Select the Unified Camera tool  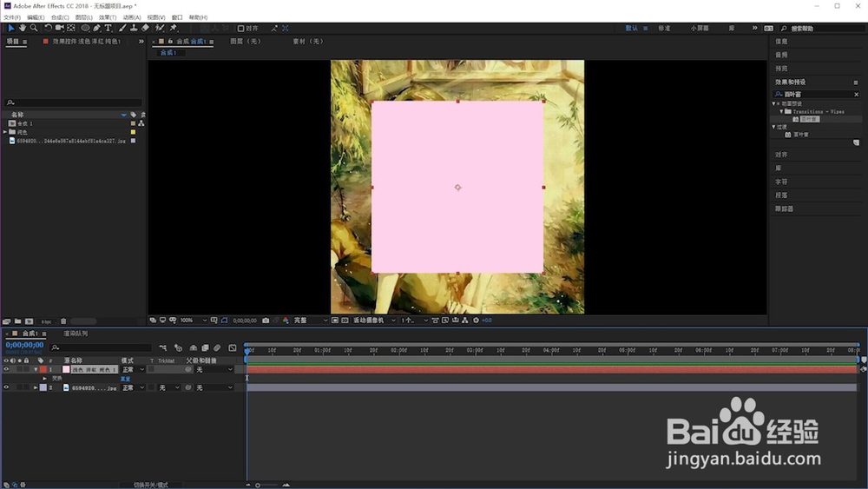(59, 28)
